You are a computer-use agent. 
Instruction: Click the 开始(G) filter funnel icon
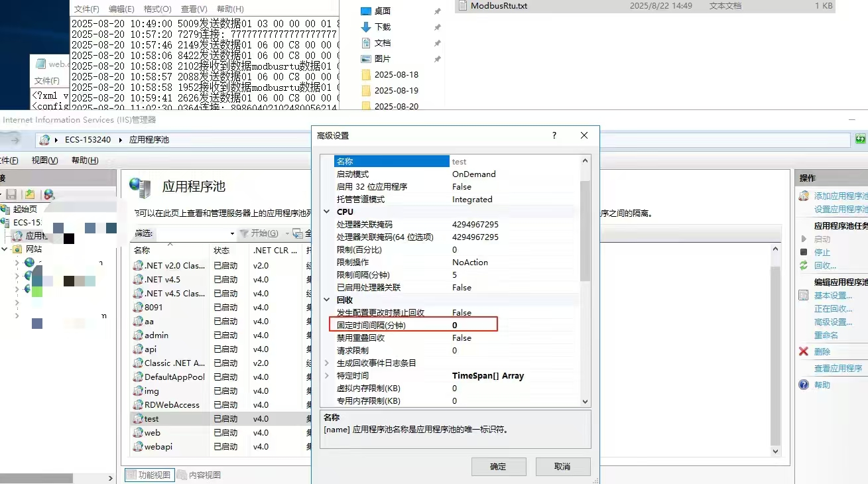point(243,233)
